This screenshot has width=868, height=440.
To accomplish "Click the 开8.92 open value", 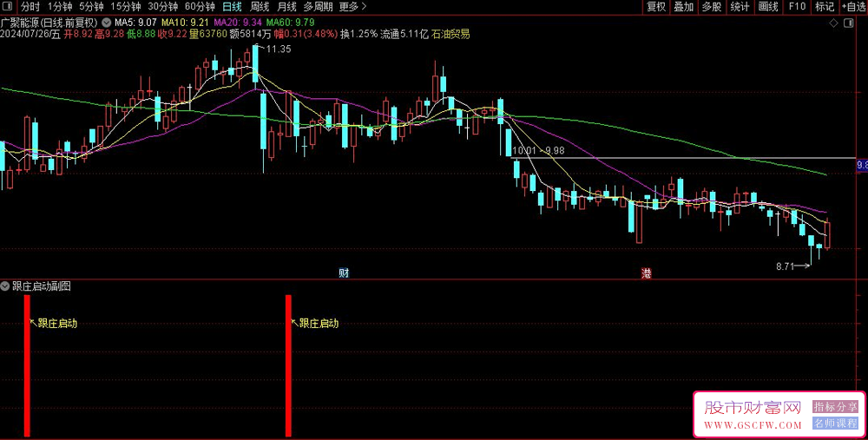I will (x=78, y=35).
